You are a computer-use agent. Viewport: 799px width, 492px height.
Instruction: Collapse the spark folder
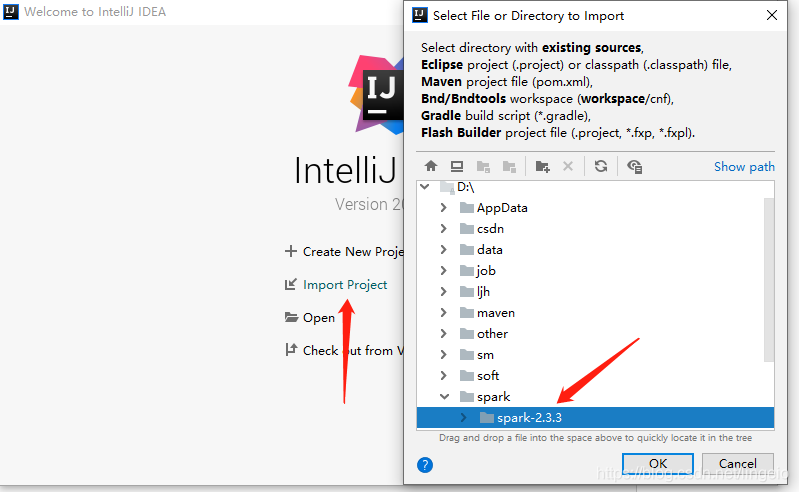[444, 396]
